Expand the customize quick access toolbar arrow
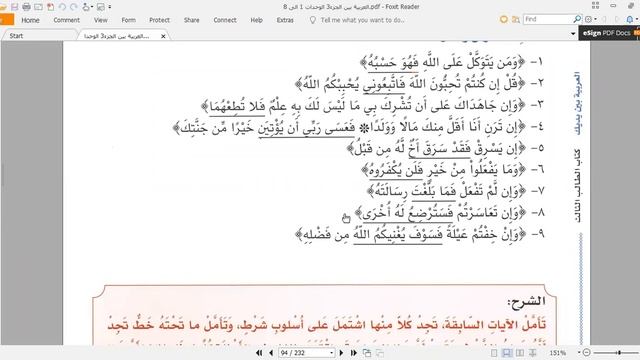 (110, 7)
